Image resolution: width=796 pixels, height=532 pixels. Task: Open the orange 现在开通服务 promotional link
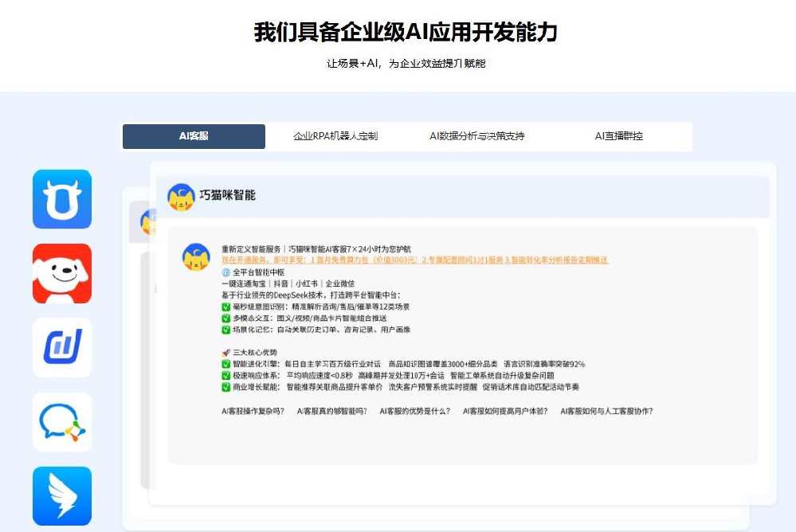click(415, 260)
